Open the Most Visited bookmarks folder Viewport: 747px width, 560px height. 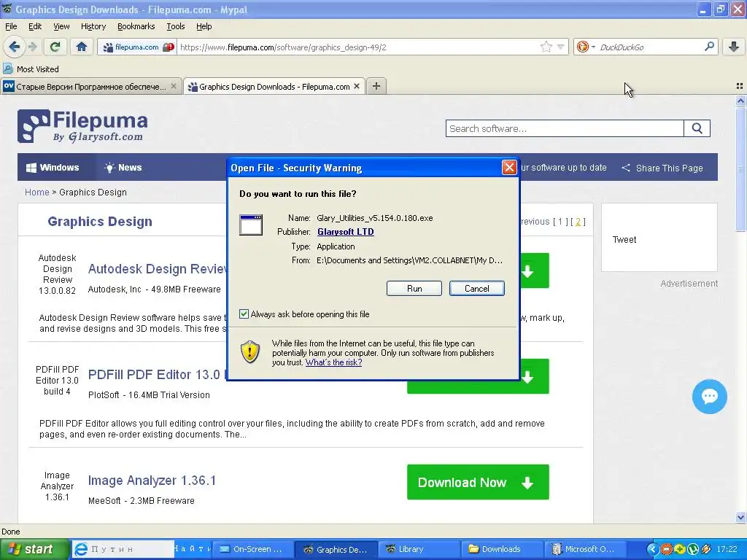point(31,69)
